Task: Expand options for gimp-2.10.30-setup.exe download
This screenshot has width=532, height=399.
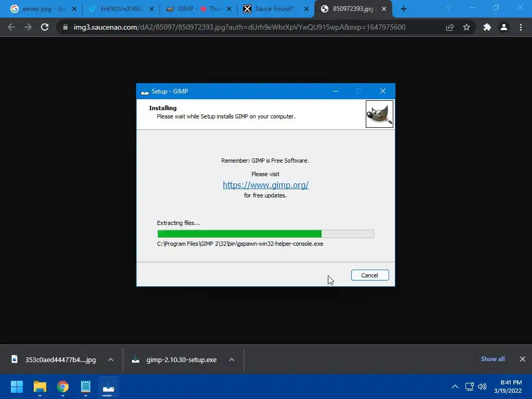Action: pos(232,360)
